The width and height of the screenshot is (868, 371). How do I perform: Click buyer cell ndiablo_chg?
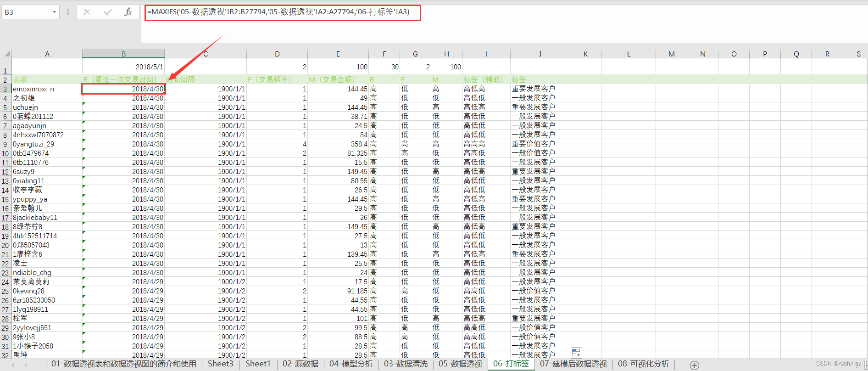[47, 273]
